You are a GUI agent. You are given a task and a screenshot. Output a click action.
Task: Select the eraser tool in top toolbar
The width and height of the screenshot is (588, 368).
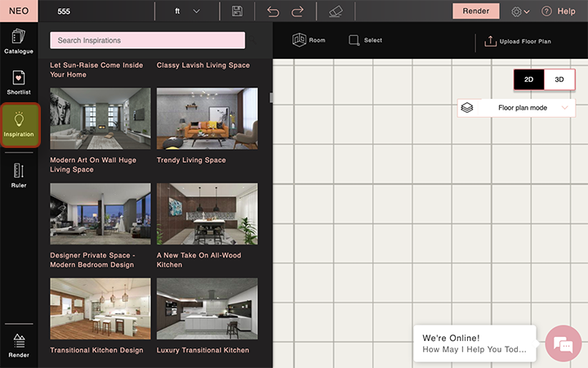point(336,11)
